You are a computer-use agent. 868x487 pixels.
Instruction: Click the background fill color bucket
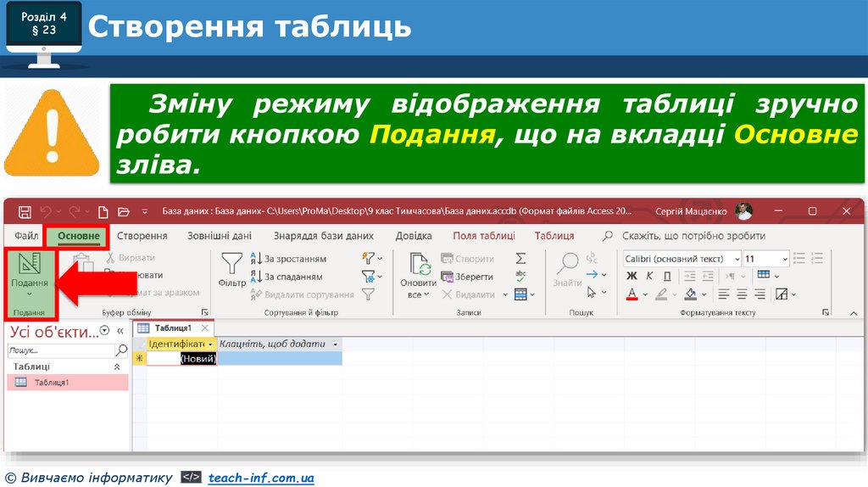click(x=690, y=294)
